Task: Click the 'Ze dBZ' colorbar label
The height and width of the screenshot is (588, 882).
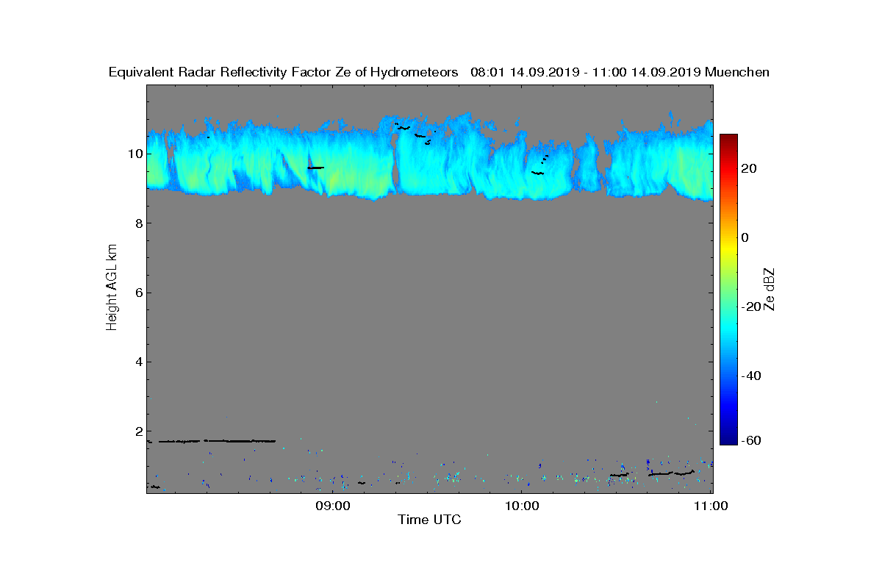Action: pyautogui.click(x=770, y=288)
